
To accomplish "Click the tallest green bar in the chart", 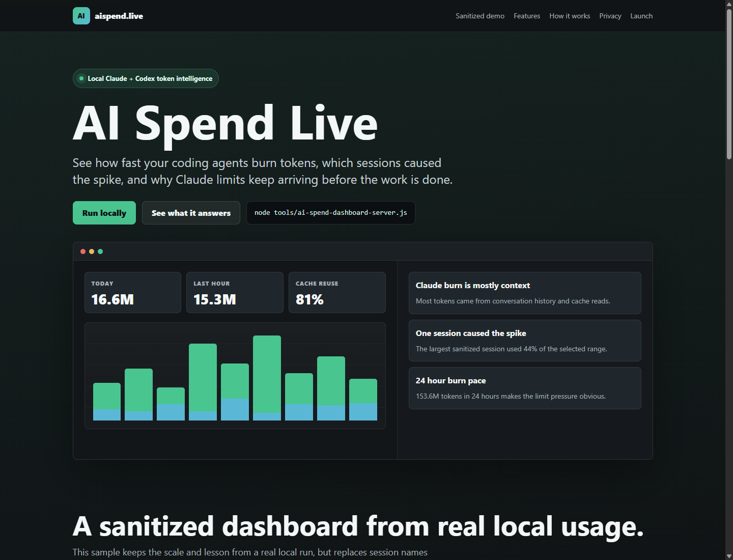I will pyautogui.click(x=267, y=374).
